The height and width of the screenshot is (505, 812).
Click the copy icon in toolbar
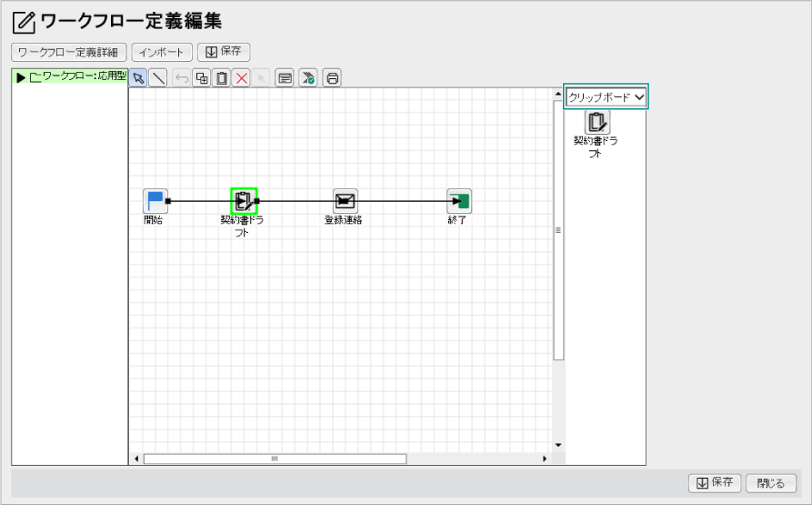tap(202, 78)
